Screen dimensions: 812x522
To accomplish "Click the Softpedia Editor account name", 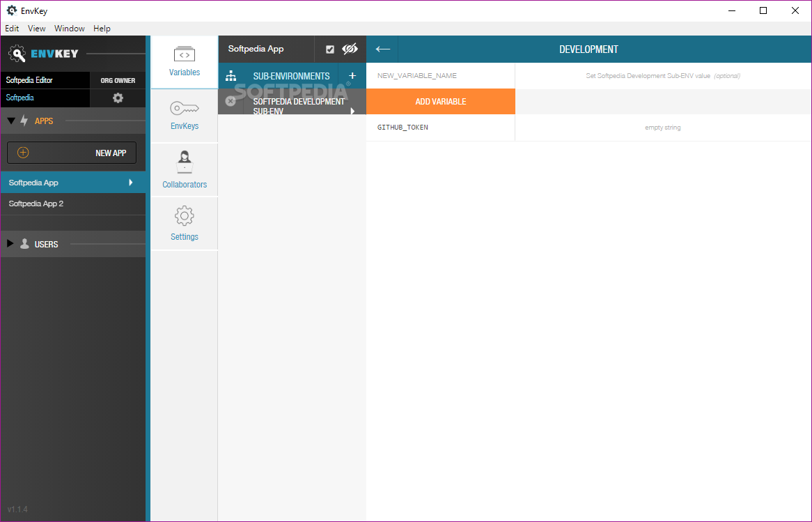I will click(x=29, y=80).
